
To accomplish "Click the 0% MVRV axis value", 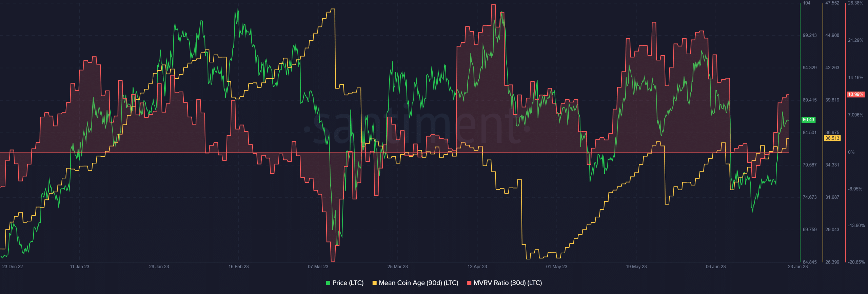I will 851,152.
